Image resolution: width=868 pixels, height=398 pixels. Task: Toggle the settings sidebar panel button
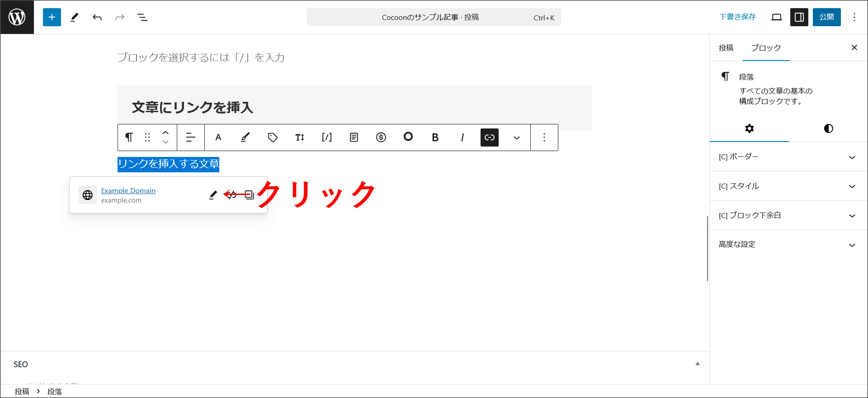(799, 17)
